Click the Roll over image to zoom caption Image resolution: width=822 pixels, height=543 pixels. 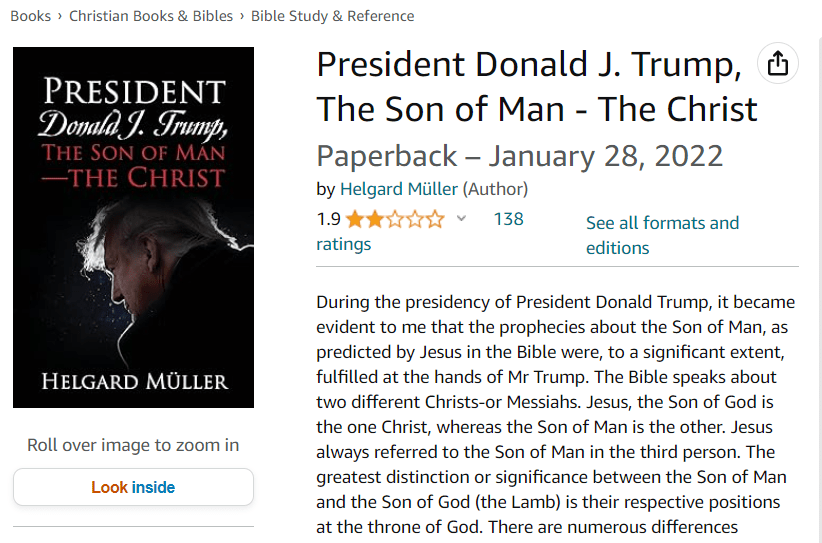tap(133, 445)
